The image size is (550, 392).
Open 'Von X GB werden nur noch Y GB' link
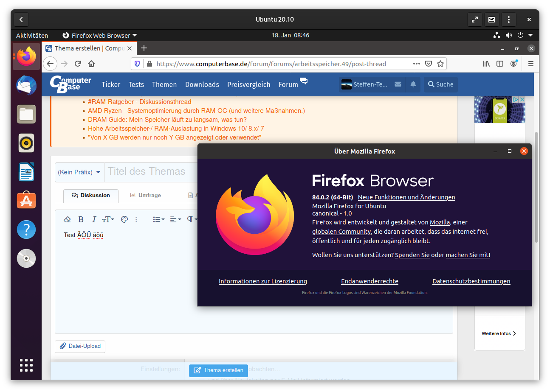click(175, 137)
